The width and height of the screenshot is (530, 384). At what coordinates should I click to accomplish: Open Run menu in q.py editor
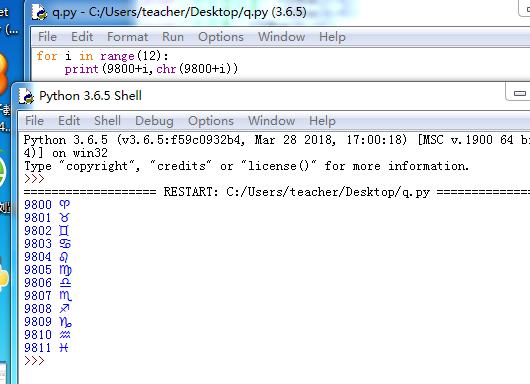(173, 37)
